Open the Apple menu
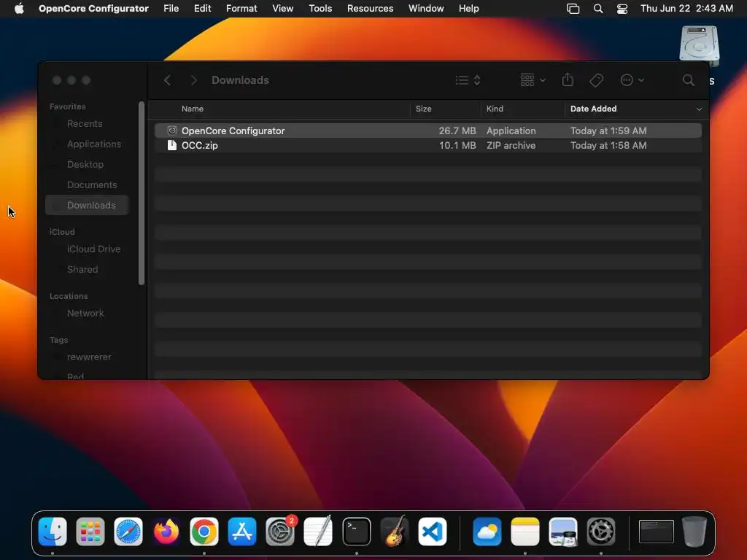This screenshot has width=747, height=560. (x=19, y=9)
